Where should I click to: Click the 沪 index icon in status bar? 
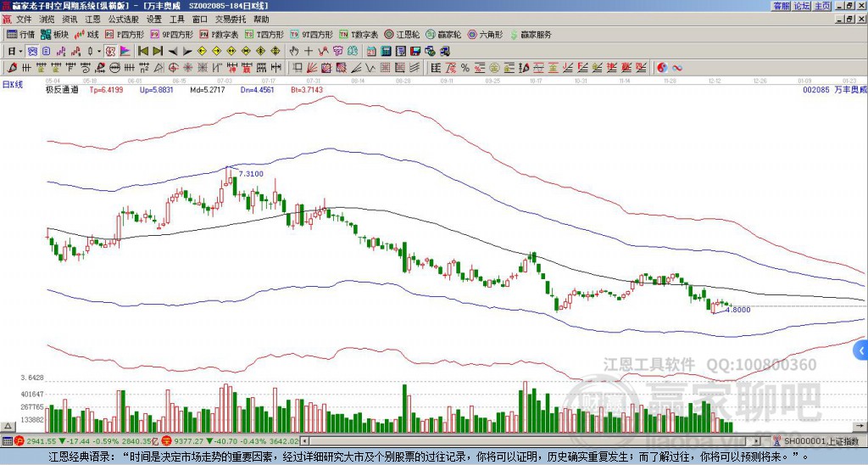click(19, 441)
